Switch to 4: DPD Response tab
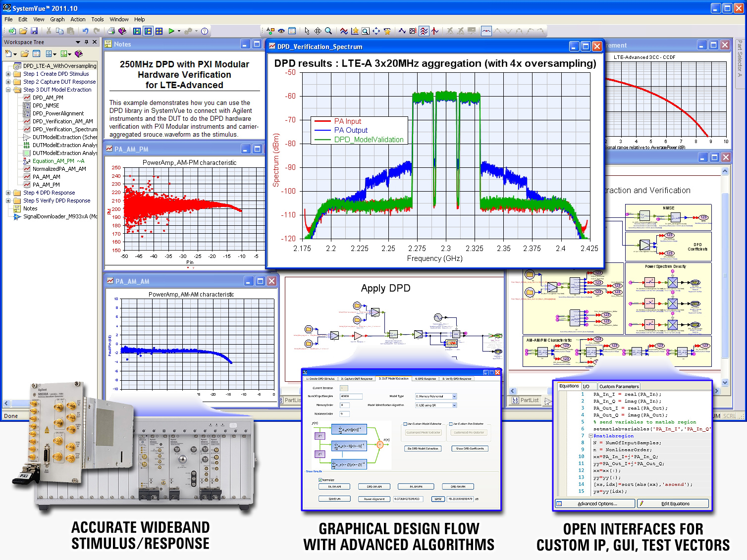This screenshot has height=560, width=747. coord(426,378)
